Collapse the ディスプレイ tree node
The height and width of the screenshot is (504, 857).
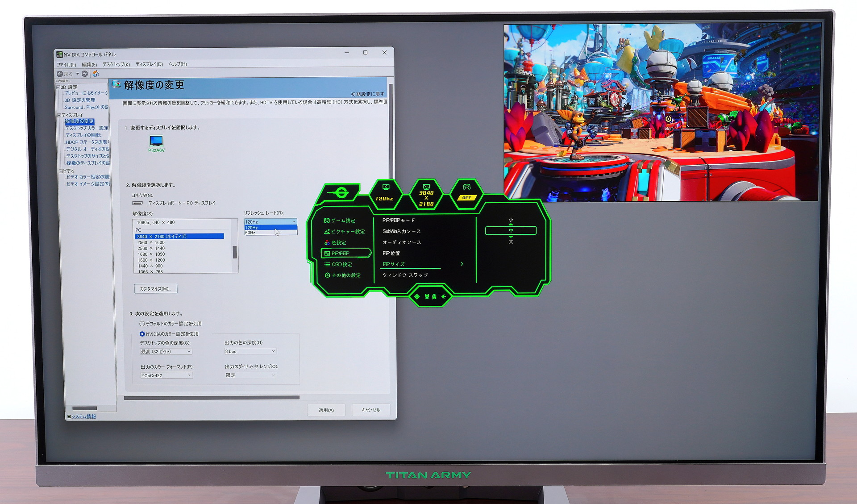pos(59,115)
